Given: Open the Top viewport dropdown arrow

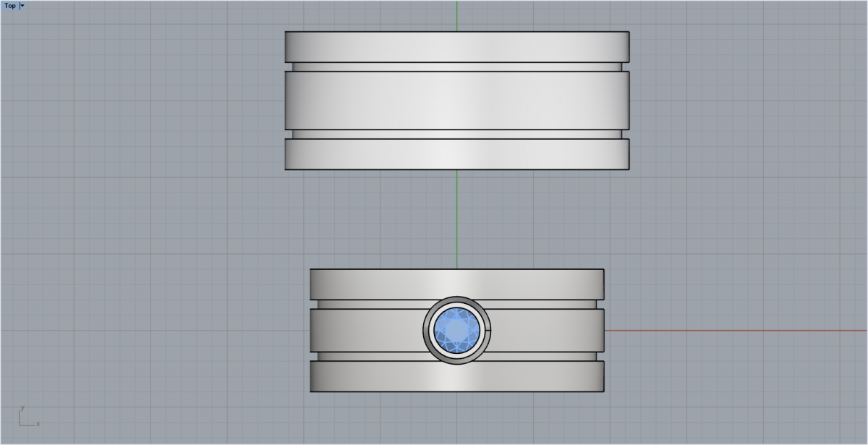Looking at the screenshot, I should click(x=22, y=5).
